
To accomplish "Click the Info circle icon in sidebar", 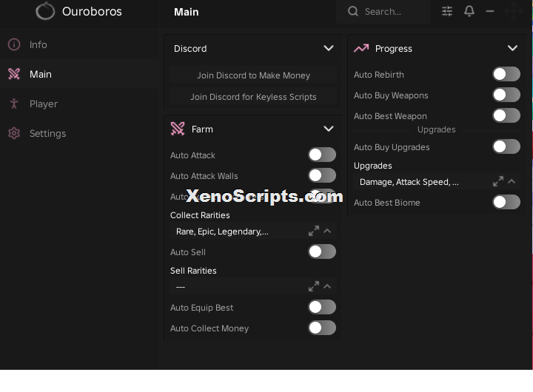I will point(14,44).
